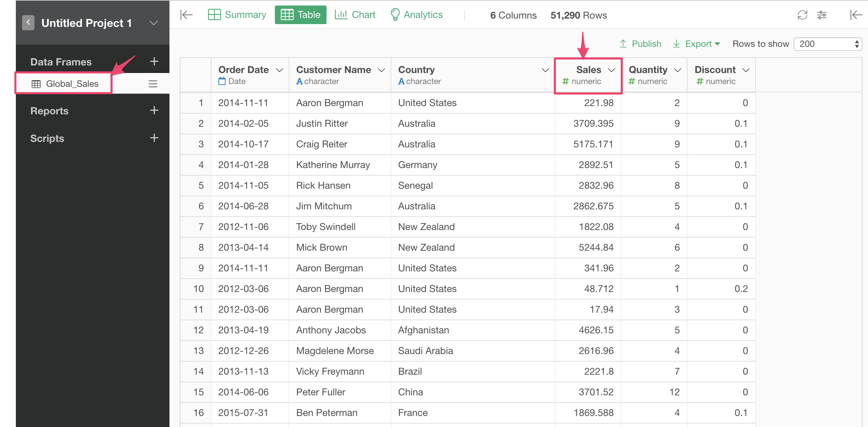
Task: Click the numeric type icon under Quantity
Action: point(631,81)
